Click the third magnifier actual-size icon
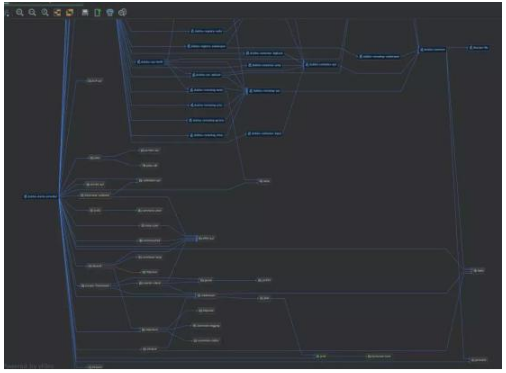506x373 pixels. (45, 13)
